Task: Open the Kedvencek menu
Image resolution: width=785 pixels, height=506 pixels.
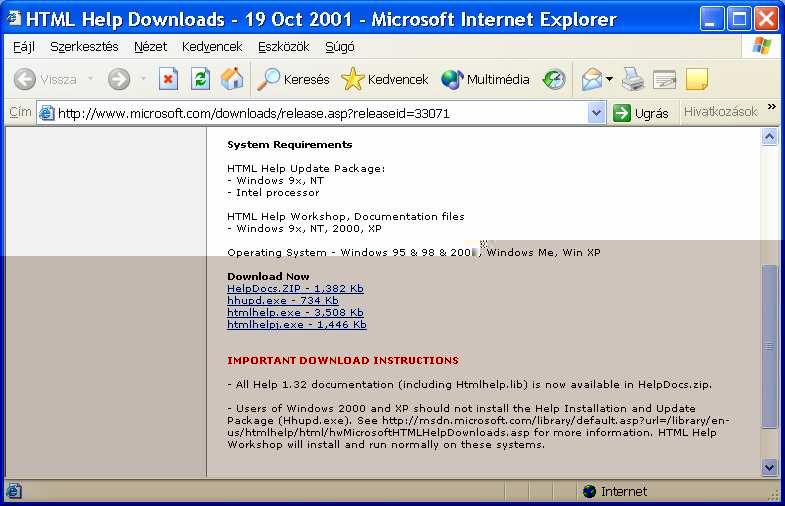Action: tap(212, 47)
